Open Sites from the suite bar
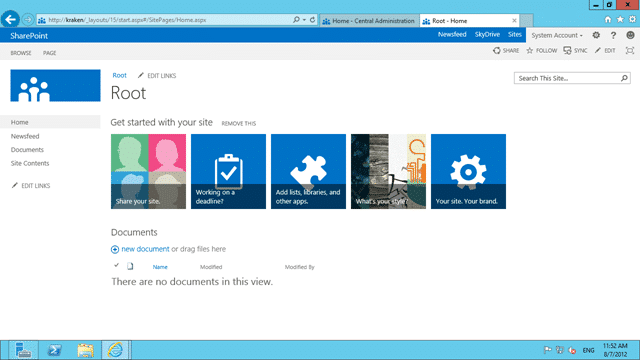The height and width of the screenshot is (360, 640). [515, 34]
